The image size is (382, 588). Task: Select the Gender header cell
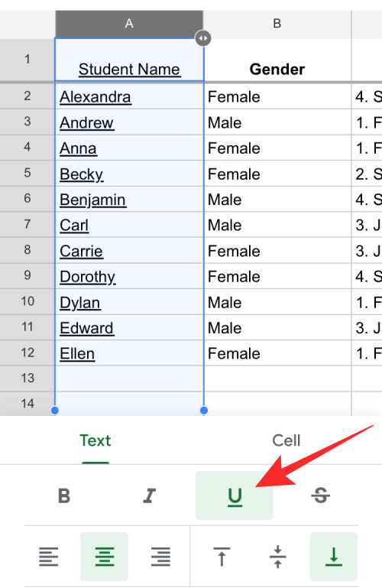point(277,60)
